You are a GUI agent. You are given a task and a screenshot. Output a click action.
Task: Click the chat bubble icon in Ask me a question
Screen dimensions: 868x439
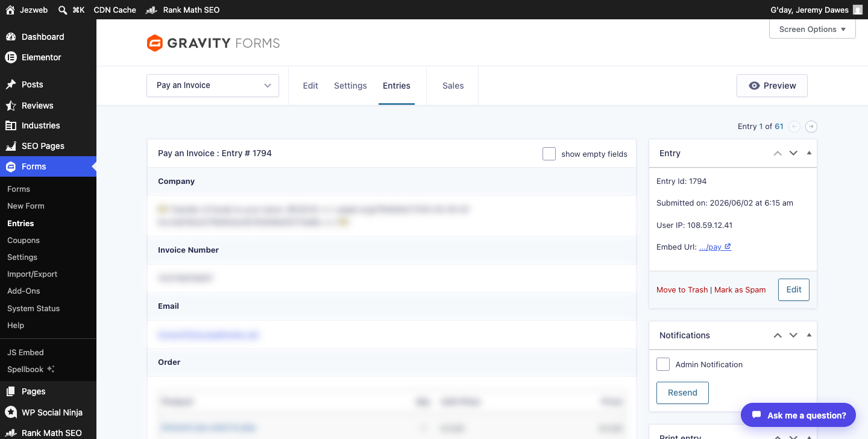pyautogui.click(x=756, y=415)
